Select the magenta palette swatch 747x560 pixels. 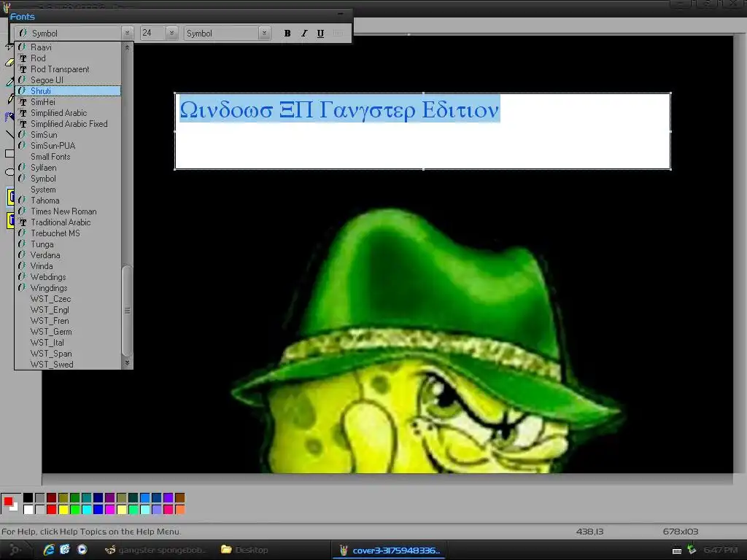[x=109, y=510]
